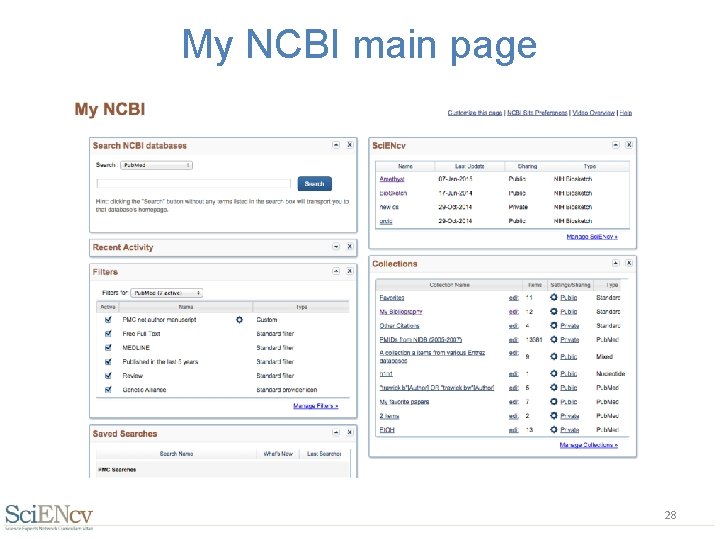Uncheck the MEDLINE filter
Screen dimensions: 720x540
click(108, 348)
